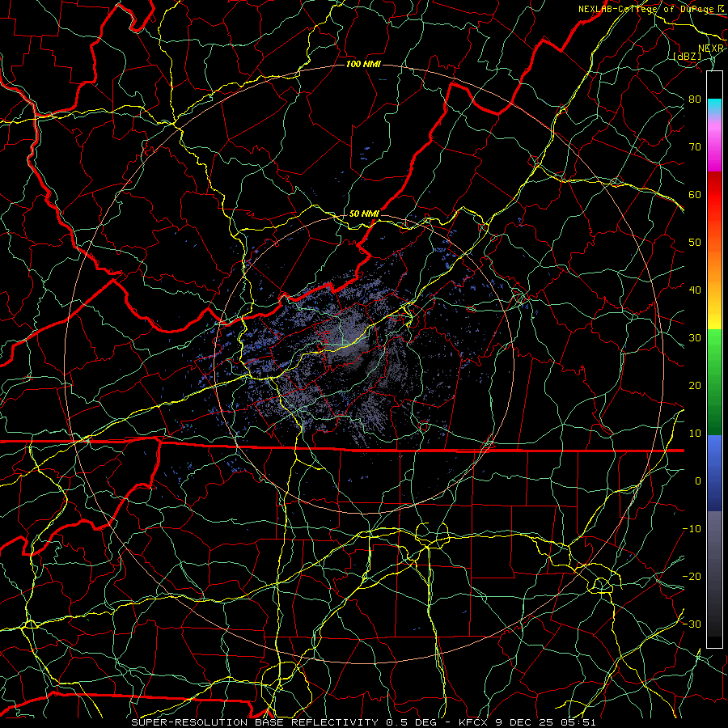Image resolution: width=728 pixels, height=728 pixels.
Task: Select the 70 value on the dBZ scale
Action: pos(695,147)
